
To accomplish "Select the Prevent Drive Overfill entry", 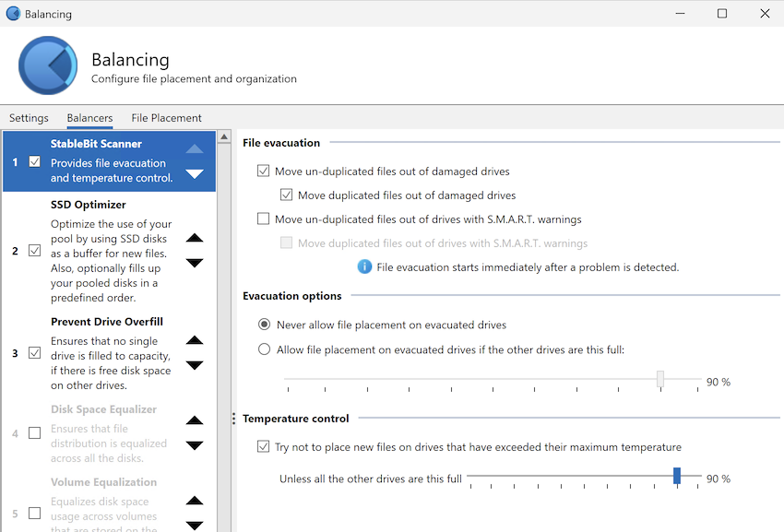I will (110, 353).
